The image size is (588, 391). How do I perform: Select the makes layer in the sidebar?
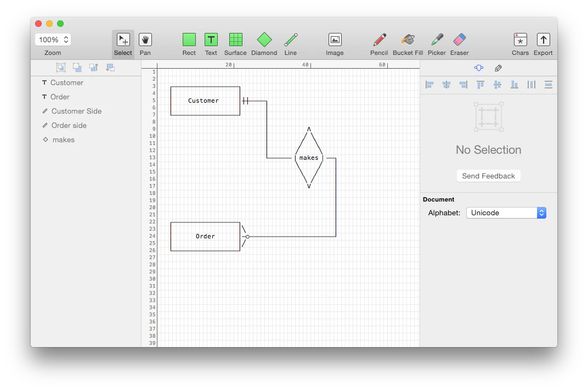(63, 139)
